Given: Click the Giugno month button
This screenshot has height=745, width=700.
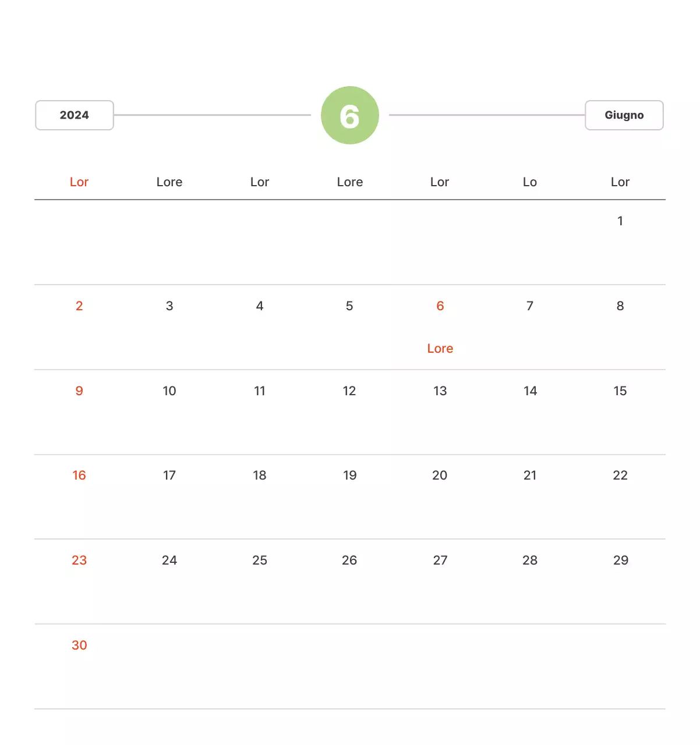Looking at the screenshot, I should pos(624,115).
